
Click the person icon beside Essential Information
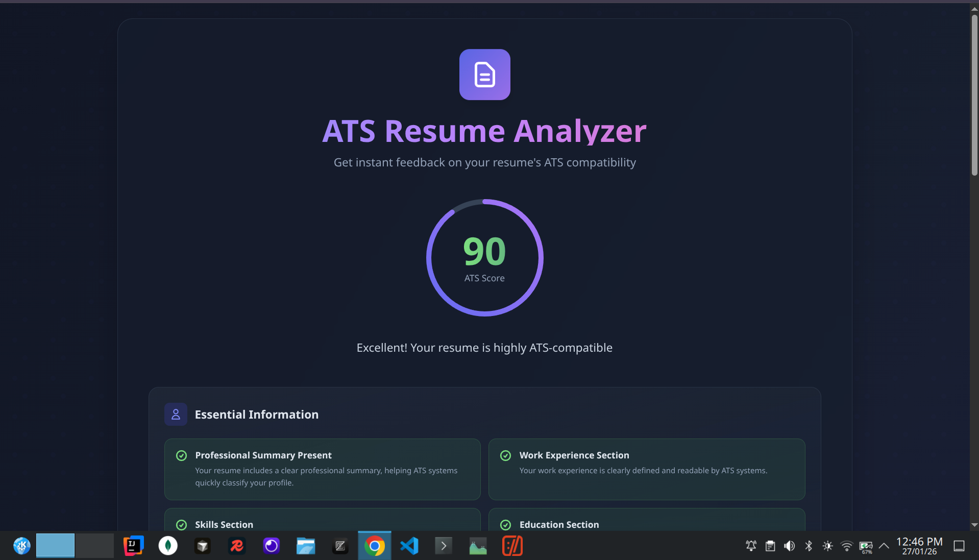click(x=176, y=414)
